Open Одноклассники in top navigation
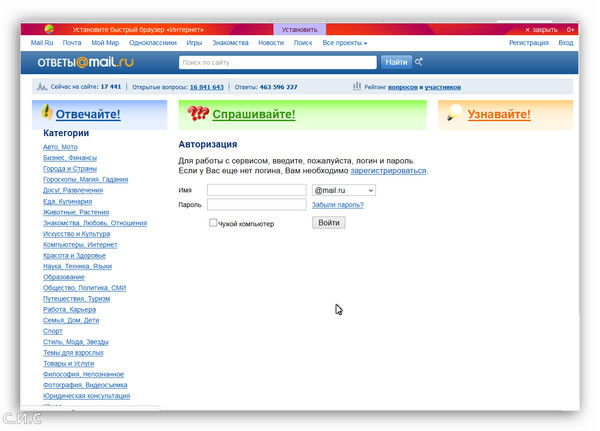The width and height of the screenshot is (600, 431). [x=153, y=43]
